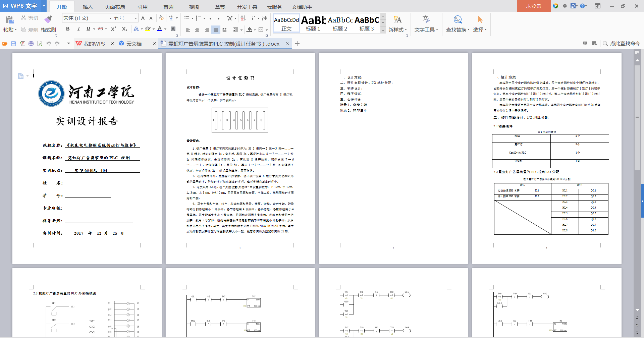644x338 pixels.
Task: Open the help question mark icon
Action: 583,6
